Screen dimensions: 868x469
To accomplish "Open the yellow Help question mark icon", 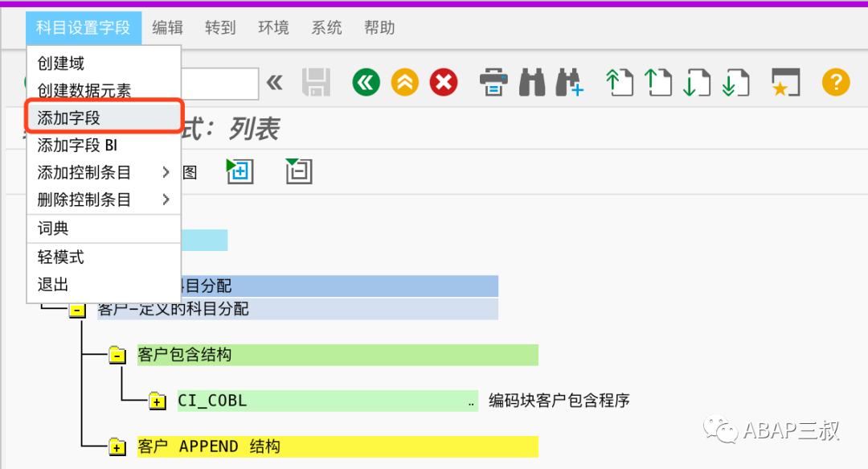I will (835, 83).
